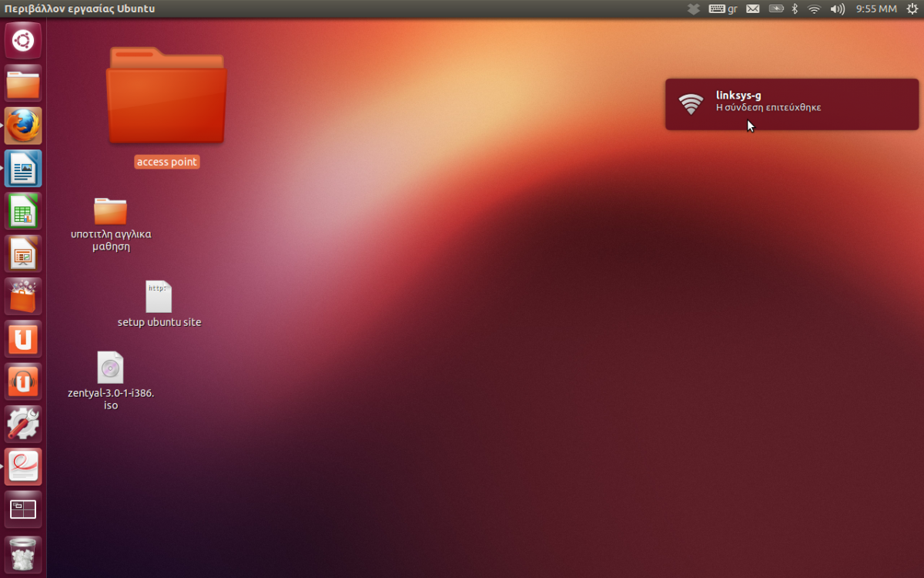Open the Ubuntu Dash home button
This screenshot has width=924, height=578.
click(23, 41)
